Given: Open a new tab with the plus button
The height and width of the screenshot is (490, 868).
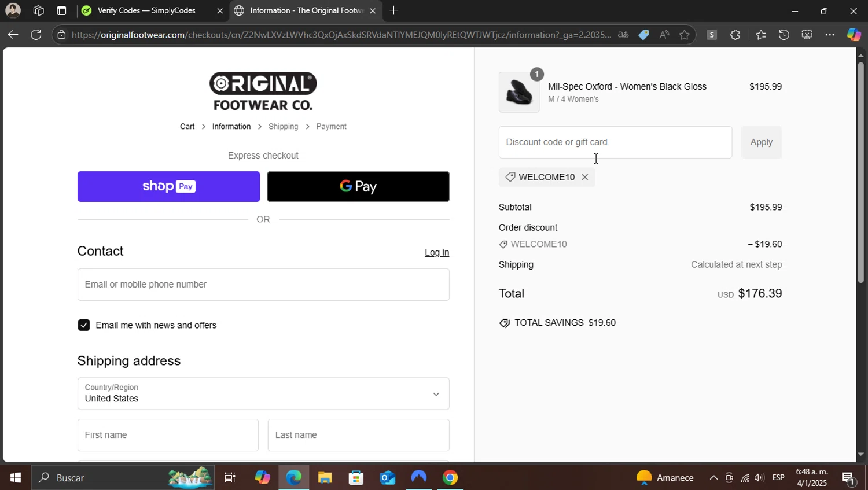Looking at the screenshot, I should tap(393, 10).
